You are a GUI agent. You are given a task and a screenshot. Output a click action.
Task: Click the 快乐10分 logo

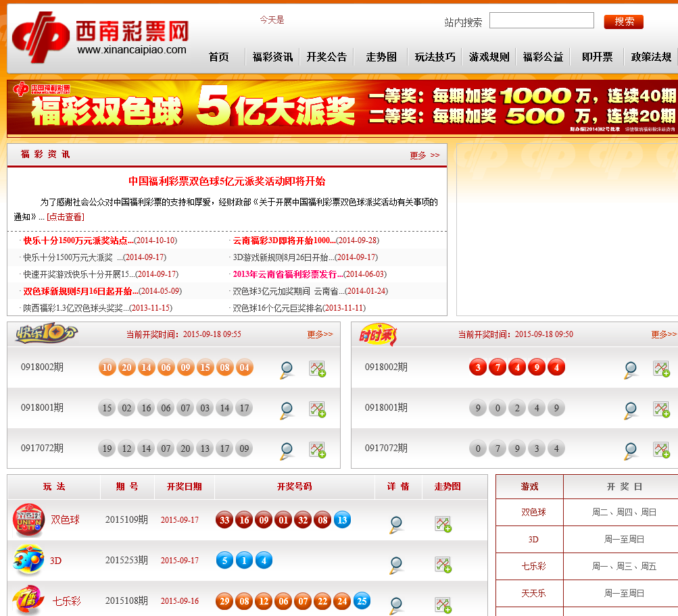tap(47, 333)
